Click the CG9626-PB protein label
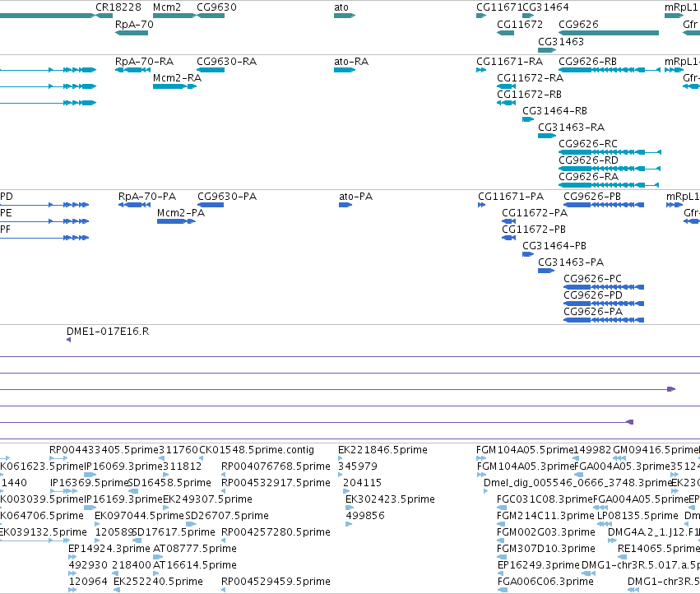Viewport: 700px width, 594px height. pyautogui.click(x=592, y=197)
